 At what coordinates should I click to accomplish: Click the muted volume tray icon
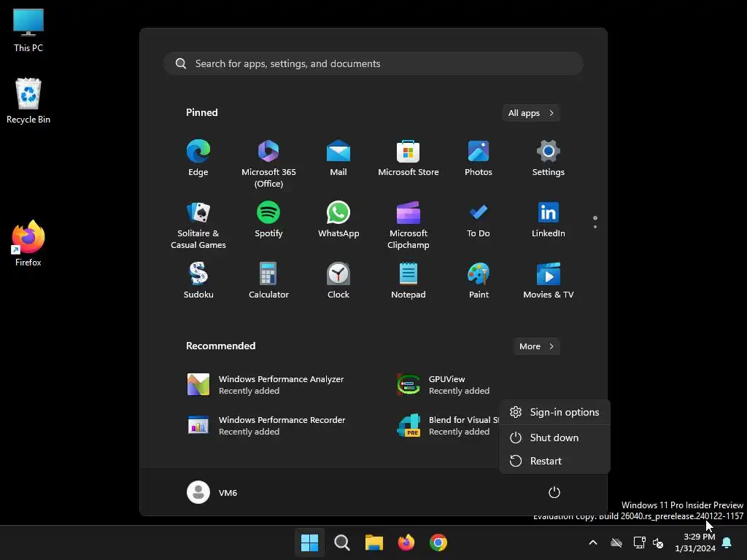click(x=658, y=542)
